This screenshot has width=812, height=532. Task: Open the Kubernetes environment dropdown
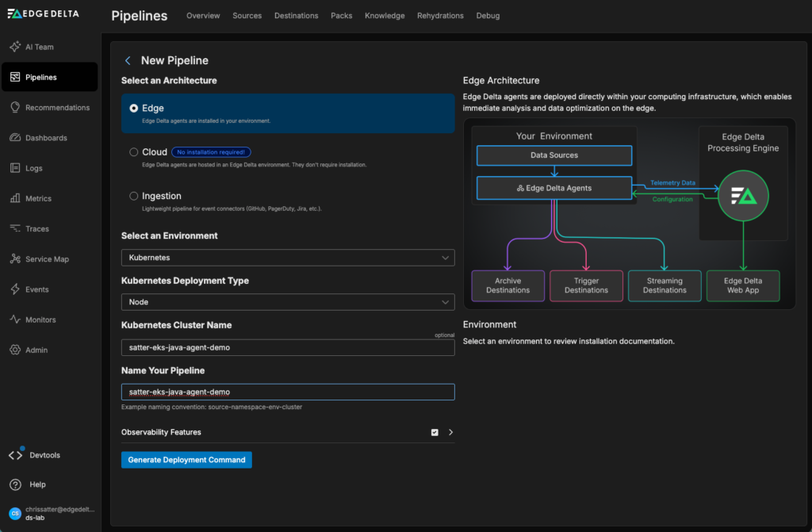coord(288,258)
